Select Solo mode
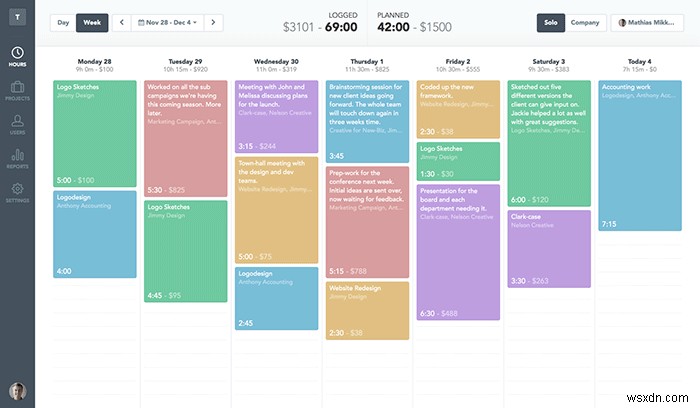 pos(551,20)
